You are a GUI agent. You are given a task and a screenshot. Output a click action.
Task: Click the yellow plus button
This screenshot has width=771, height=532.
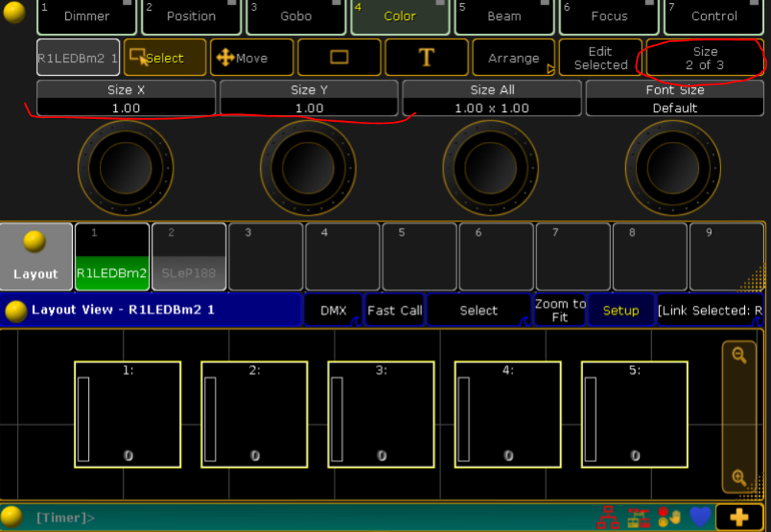739,517
